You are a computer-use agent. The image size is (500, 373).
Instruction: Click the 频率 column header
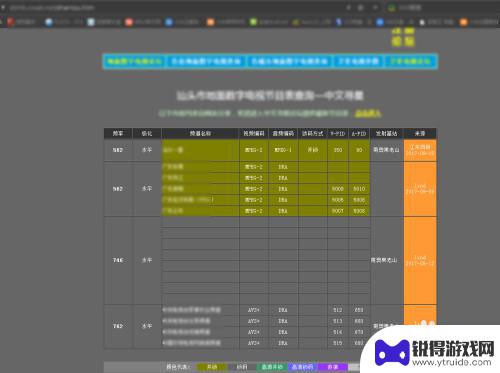[118, 133]
